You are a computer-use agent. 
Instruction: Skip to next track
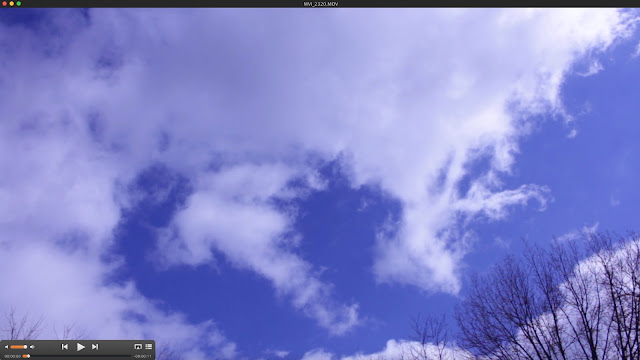point(95,347)
